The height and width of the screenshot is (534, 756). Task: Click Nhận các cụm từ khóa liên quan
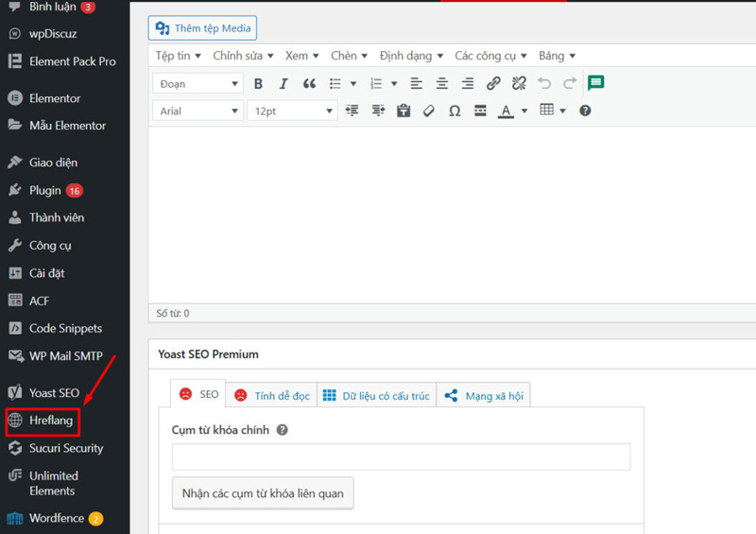click(x=263, y=493)
